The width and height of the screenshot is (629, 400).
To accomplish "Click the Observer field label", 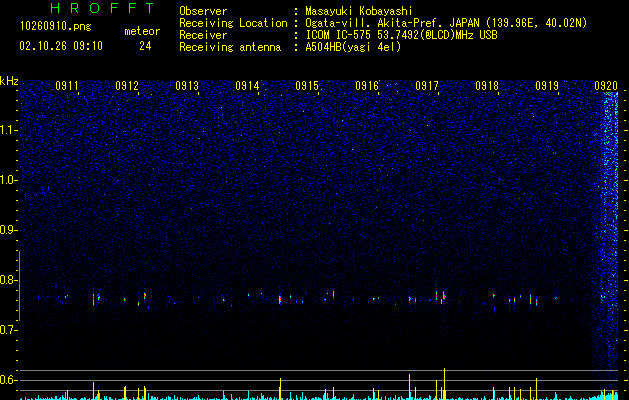I will click(x=203, y=11).
